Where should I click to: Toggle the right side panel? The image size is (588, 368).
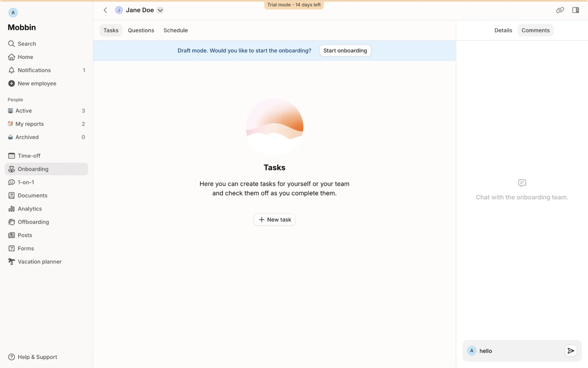tap(576, 10)
